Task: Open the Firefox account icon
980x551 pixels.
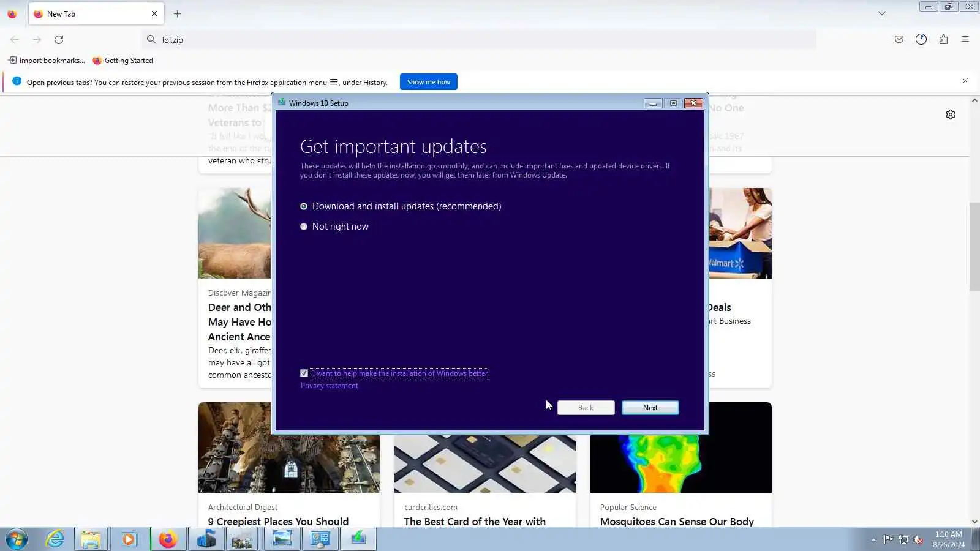Action: [921, 40]
